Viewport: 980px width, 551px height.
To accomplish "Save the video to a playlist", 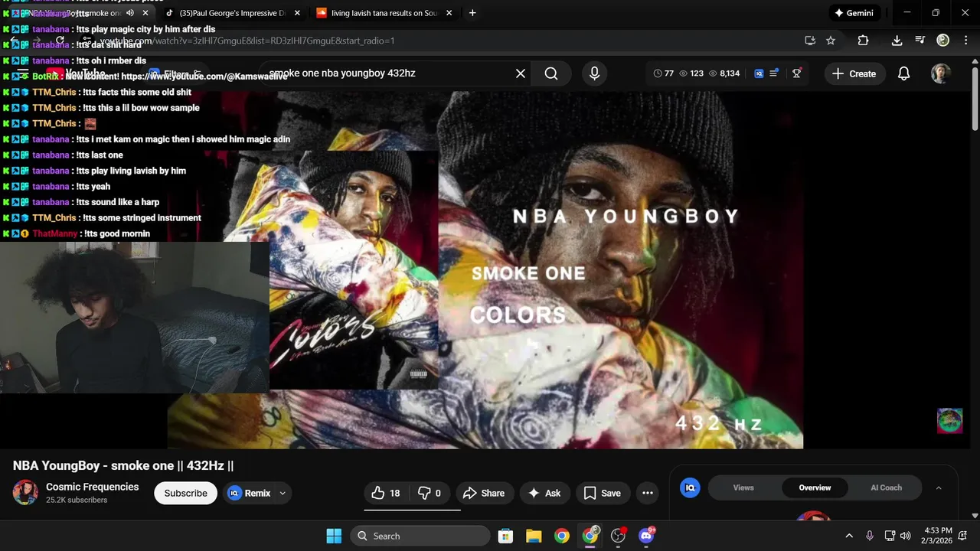I will (603, 494).
